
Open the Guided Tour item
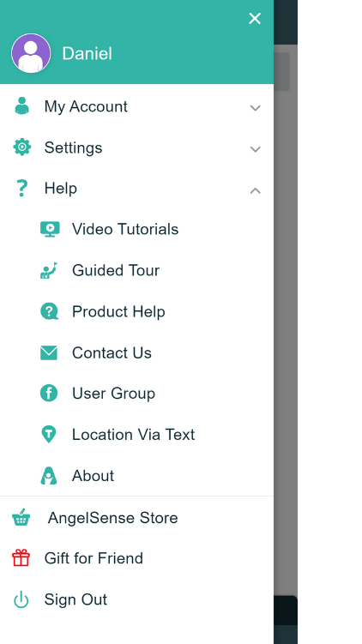(136, 270)
